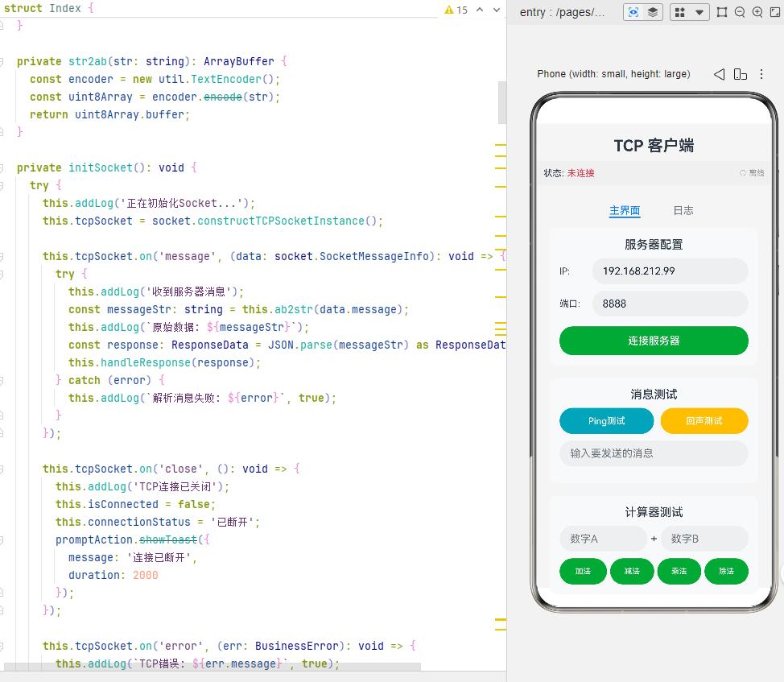Viewport: 784px width, 682px height.
Task: Open the previewer three-dot more menu
Action: tap(761, 75)
